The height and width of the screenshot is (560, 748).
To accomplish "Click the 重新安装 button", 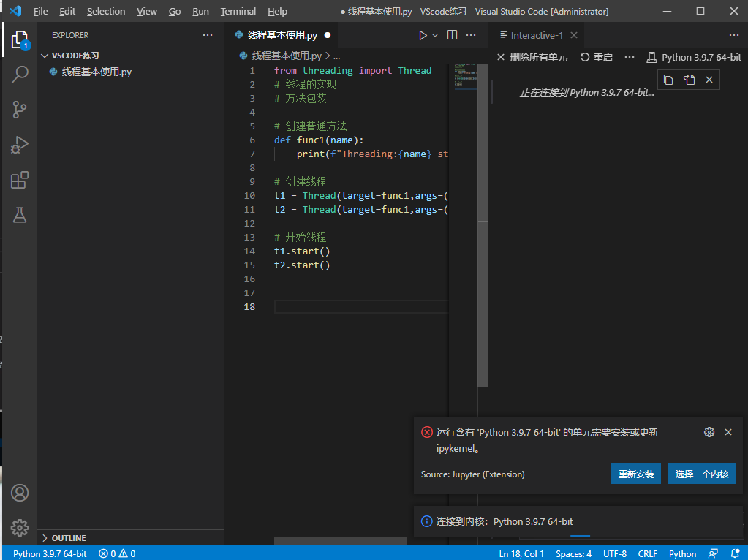I will point(636,474).
